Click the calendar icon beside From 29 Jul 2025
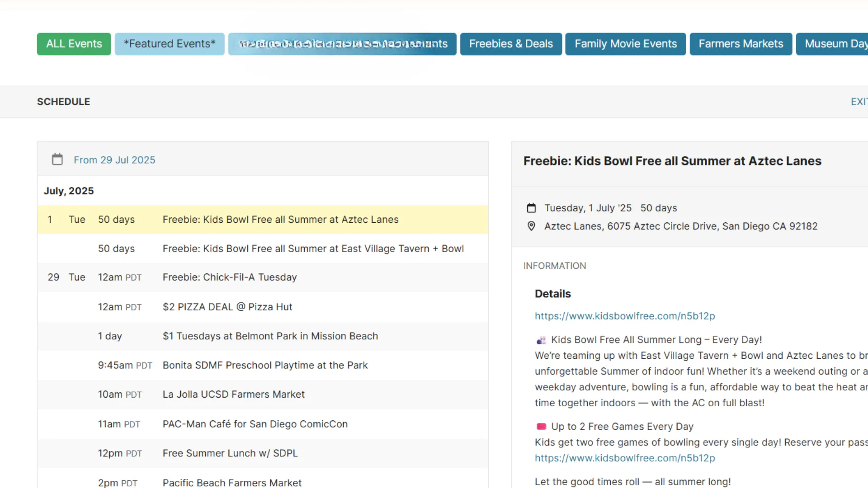This screenshot has width=868, height=488. coord(57,160)
